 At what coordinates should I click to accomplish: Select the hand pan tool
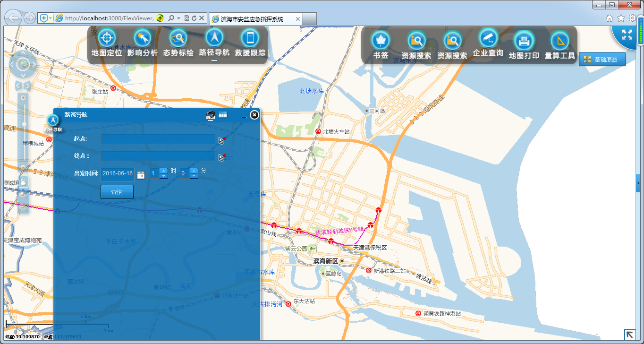click(x=23, y=182)
